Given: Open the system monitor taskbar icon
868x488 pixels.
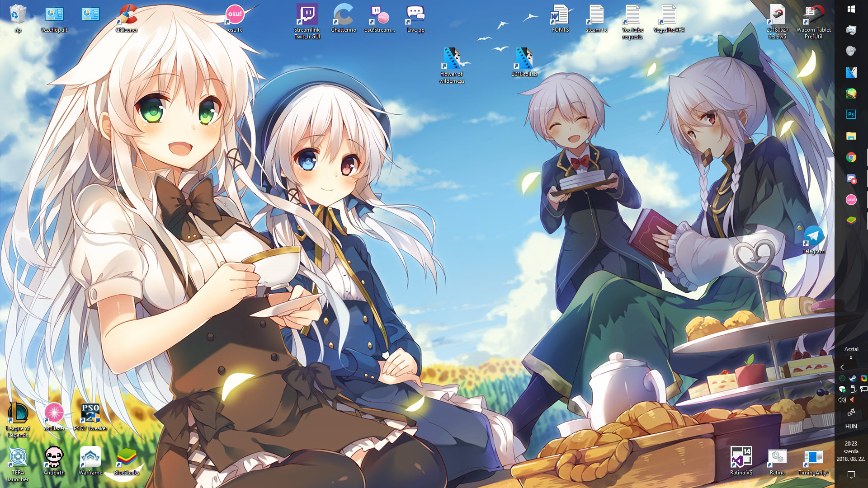Looking at the screenshot, I should [851, 30].
